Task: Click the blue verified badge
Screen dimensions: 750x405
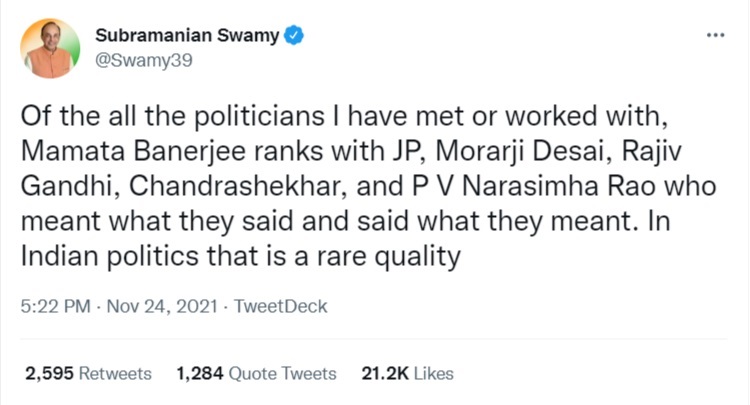Action: [295, 36]
